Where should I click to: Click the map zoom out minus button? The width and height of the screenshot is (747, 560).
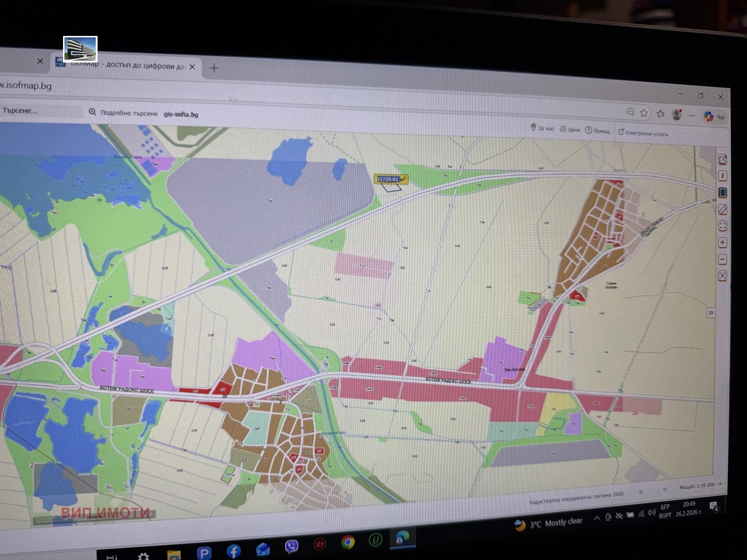722,259
